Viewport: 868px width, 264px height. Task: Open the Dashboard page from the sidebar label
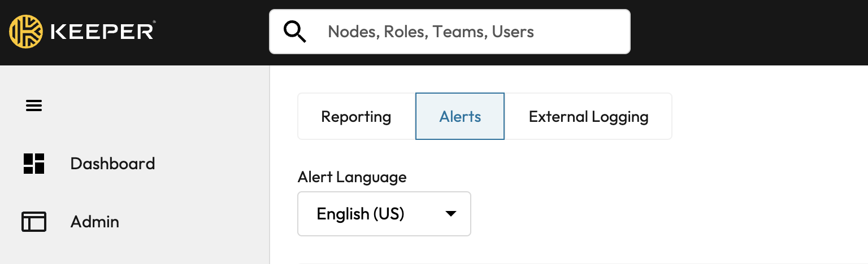pyautogui.click(x=112, y=164)
